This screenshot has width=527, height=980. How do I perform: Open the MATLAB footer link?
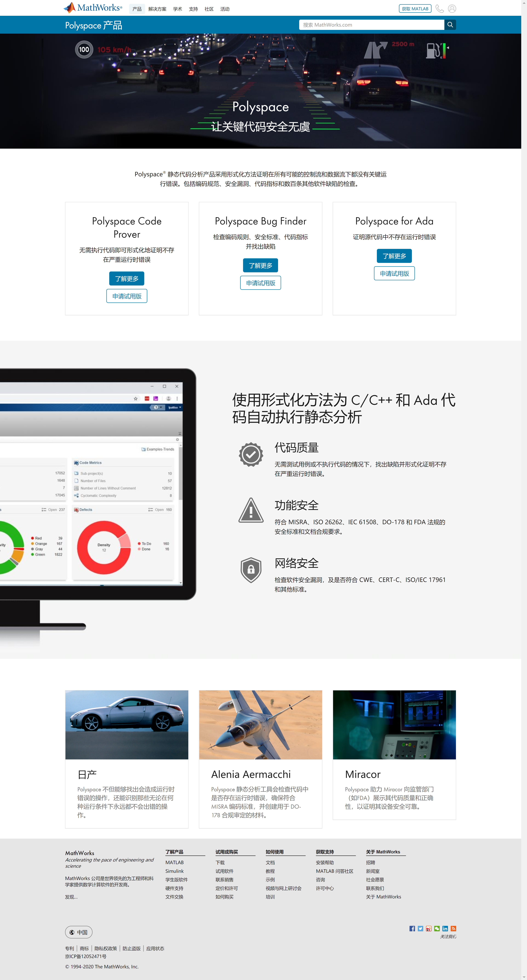(x=174, y=862)
